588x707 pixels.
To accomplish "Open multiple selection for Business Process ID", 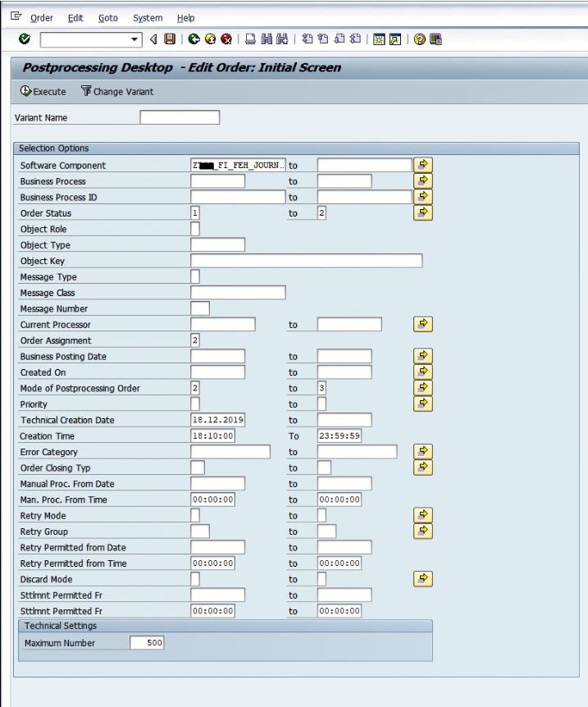I will (423, 197).
